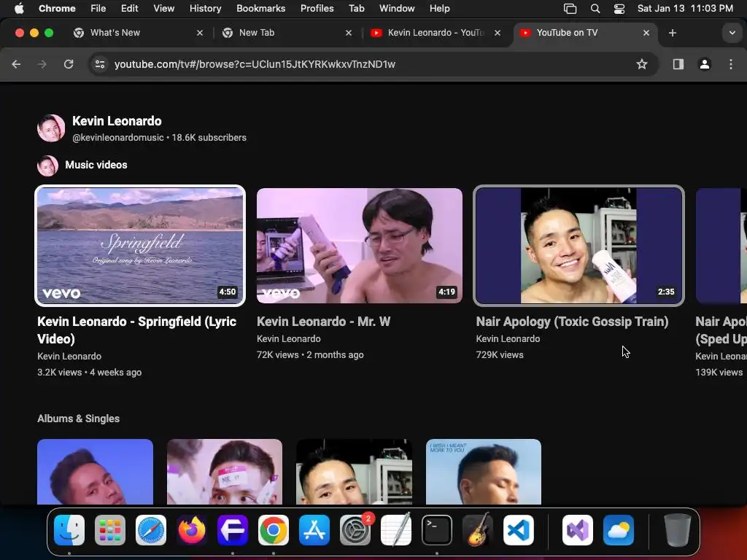Open the Bookmarks menu

pos(261,8)
